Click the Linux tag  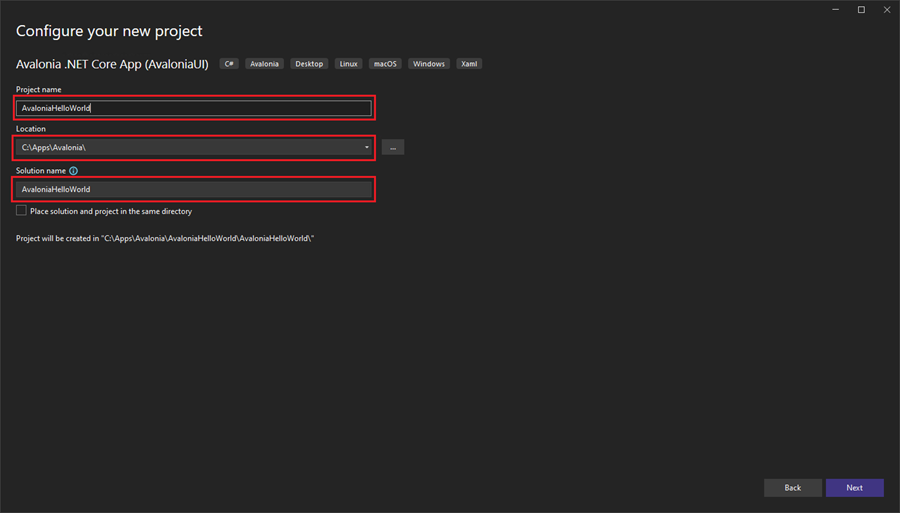tap(348, 64)
